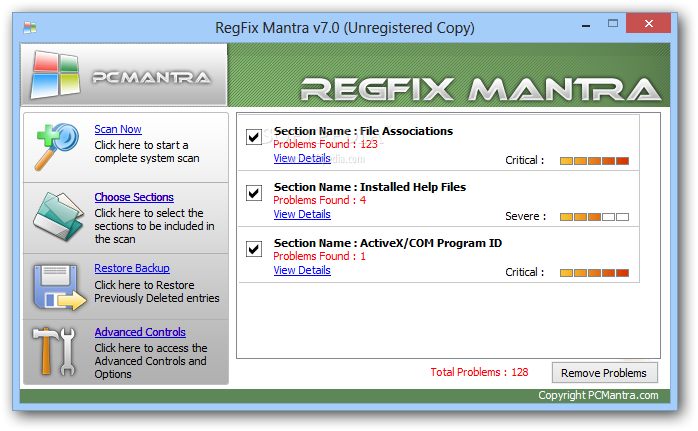
Task: Click 'Click here to start a complete system scan'
Action: tap(147, 152)
